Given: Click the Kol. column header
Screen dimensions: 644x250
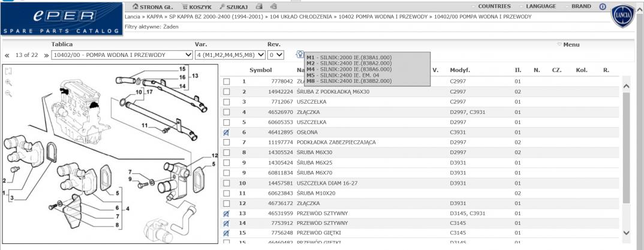Looking at the screenshot, I should click(x=581, y=70).
